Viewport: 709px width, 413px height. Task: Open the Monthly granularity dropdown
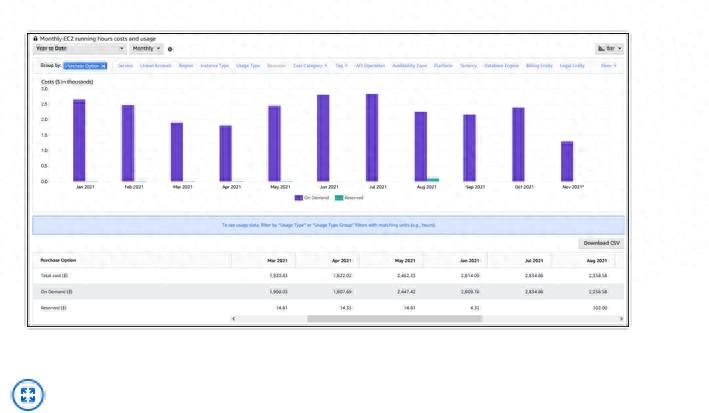click(146, 48)
